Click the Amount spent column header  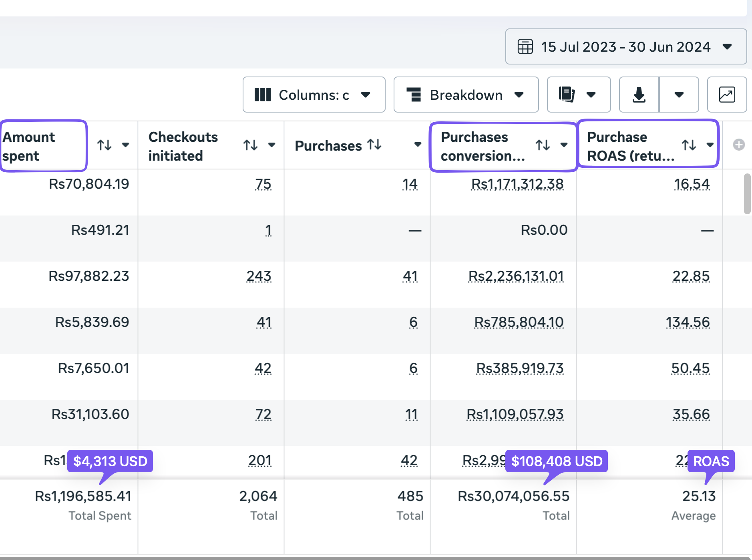click(29, 146)
